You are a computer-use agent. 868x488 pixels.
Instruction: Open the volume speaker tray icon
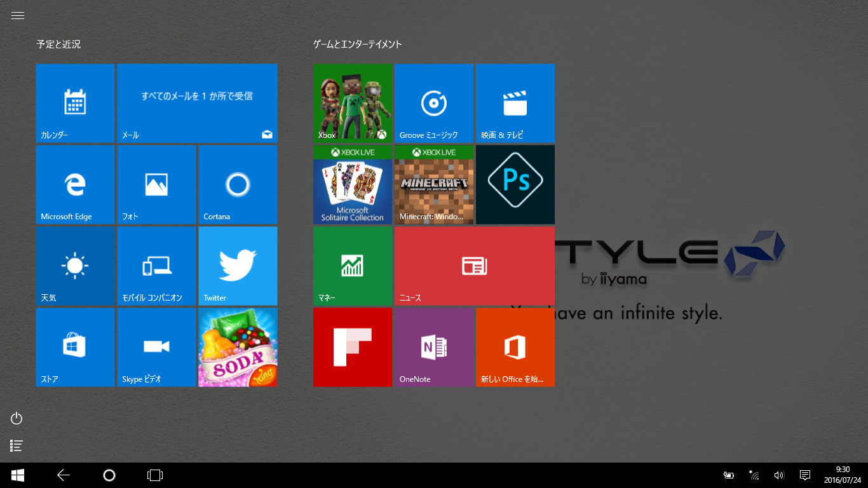(779, 475)
